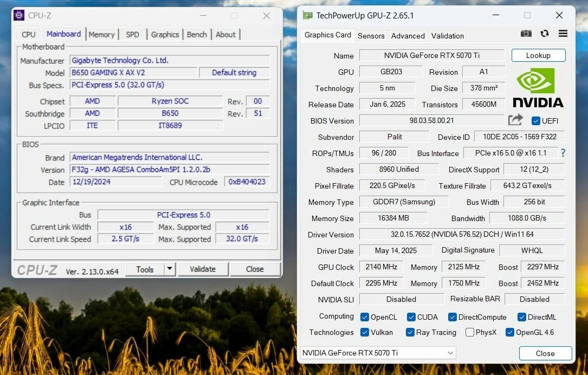This screenshot has height=375, width=588.
Task: Open the GPU selection dropdown in GPU-Z
Action: (x=378, y=353)
